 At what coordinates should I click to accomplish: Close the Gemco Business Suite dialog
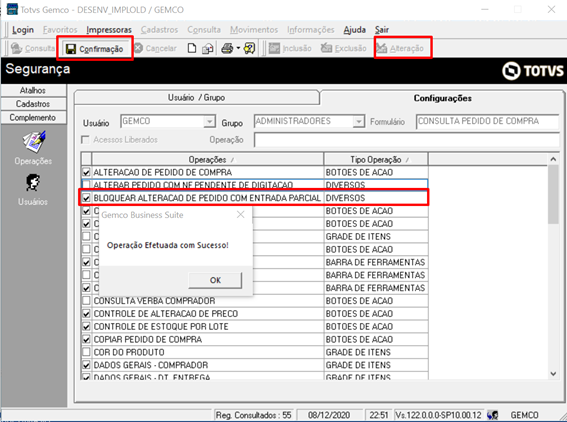[240, 214]
